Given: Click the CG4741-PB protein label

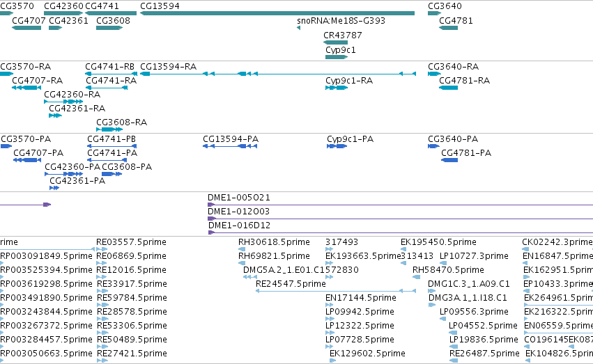Looking at the screenshot, I should coord(111,139).
